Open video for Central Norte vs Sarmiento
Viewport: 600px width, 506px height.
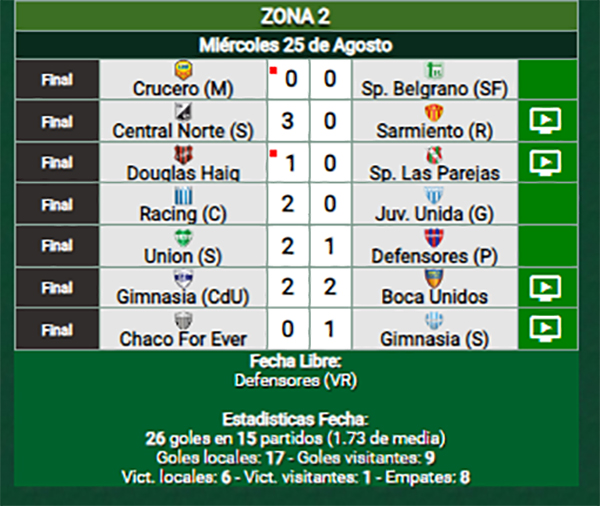coord(545,121)
